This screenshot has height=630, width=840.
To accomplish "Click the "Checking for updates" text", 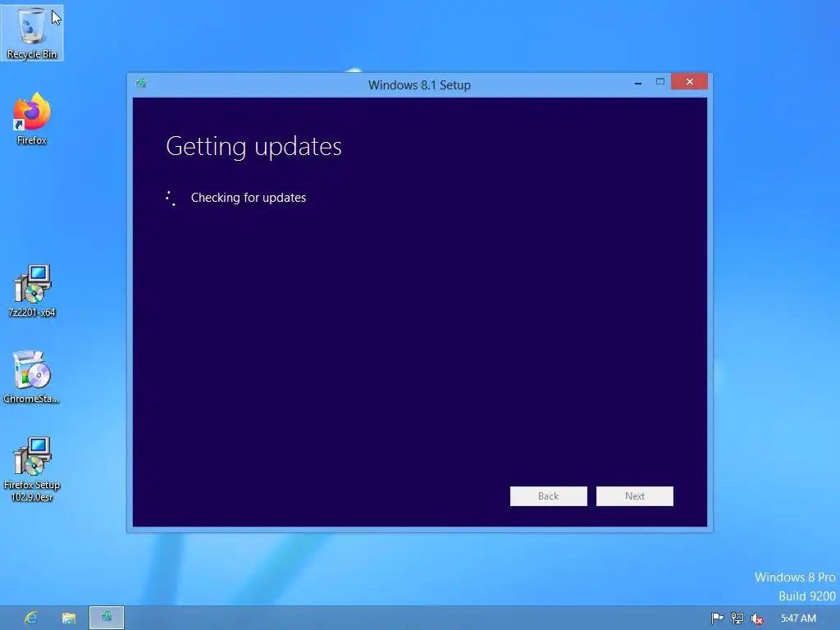I will [x=249, y=198].
